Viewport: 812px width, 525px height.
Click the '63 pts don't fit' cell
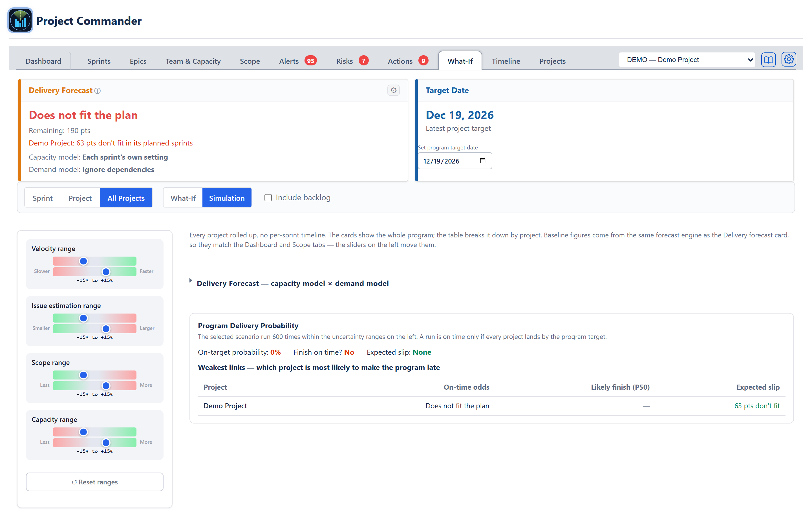click(x=757, y=406)
